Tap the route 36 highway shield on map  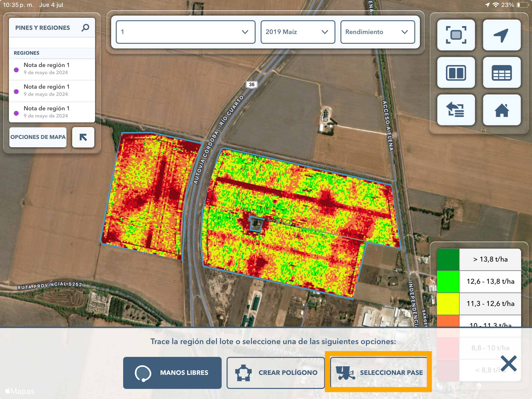tap(252, 84)
